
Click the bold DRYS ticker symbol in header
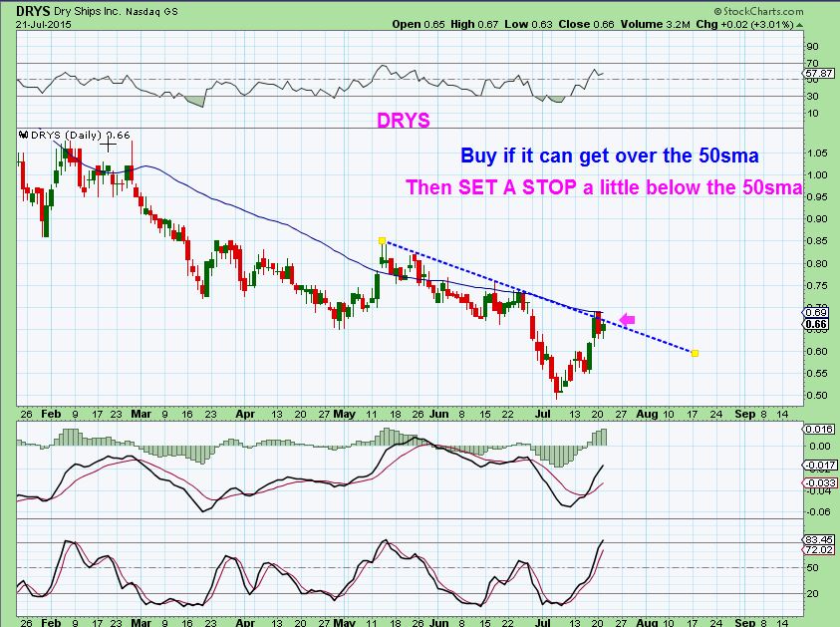click(x=33, y=11)
